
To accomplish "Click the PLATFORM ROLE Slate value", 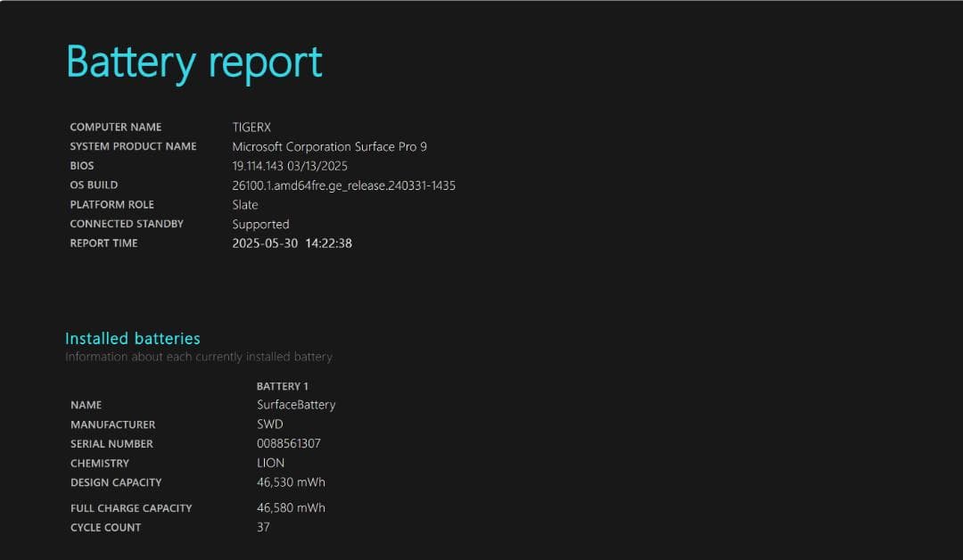I will [244, 204].
